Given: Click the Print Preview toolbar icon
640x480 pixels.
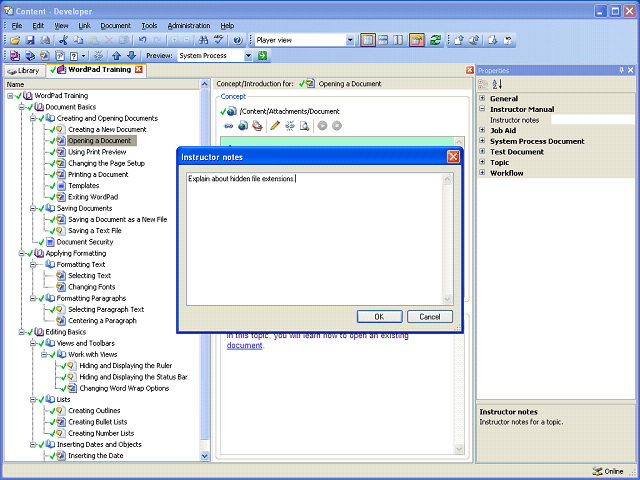Looking at the screenshot, I should point(45,40).
